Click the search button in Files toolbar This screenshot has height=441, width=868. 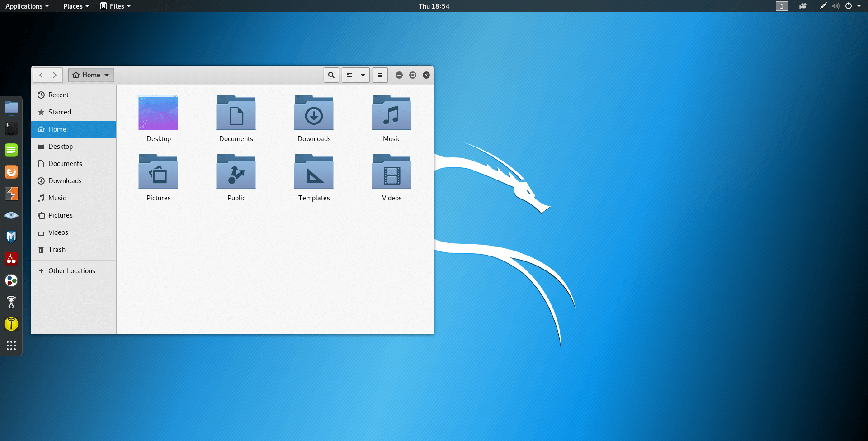(x=331, y=75)
